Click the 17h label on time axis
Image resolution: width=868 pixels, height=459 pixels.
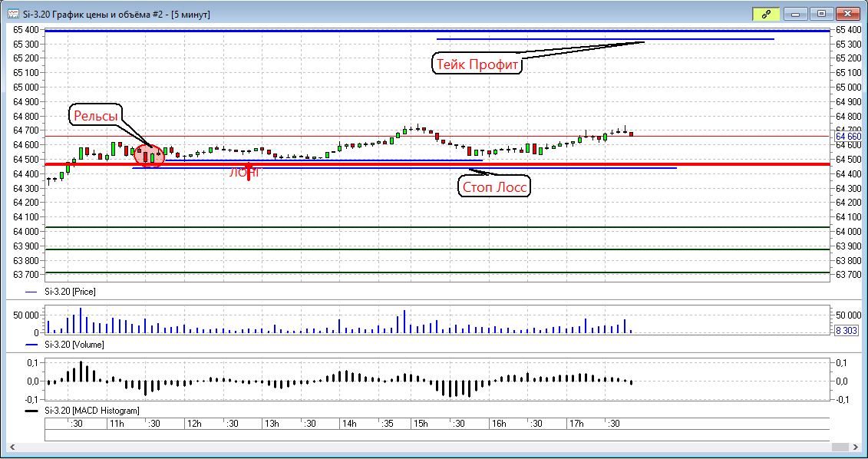click(576, 424)
